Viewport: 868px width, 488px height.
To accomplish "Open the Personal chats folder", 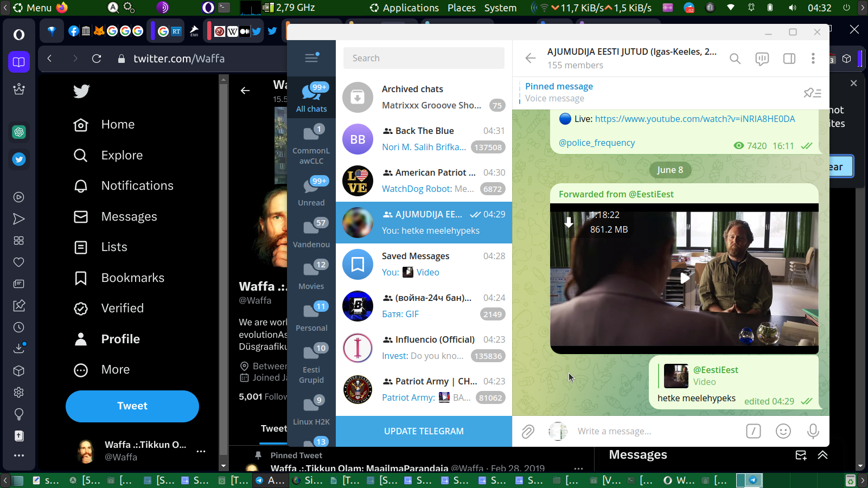I will click(311, 317).
